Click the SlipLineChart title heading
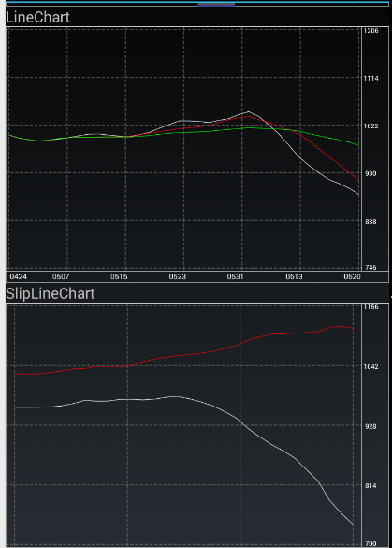This screenshot has height=548, width=392. tap(51, 293)
